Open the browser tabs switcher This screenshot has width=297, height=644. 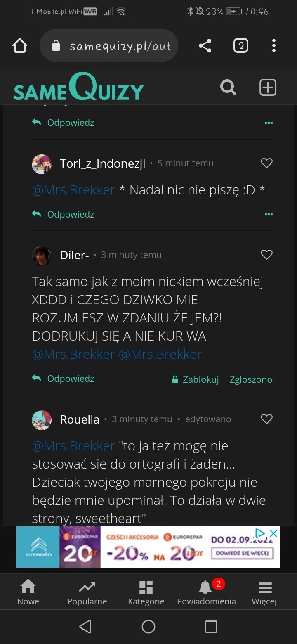(241, 46)
